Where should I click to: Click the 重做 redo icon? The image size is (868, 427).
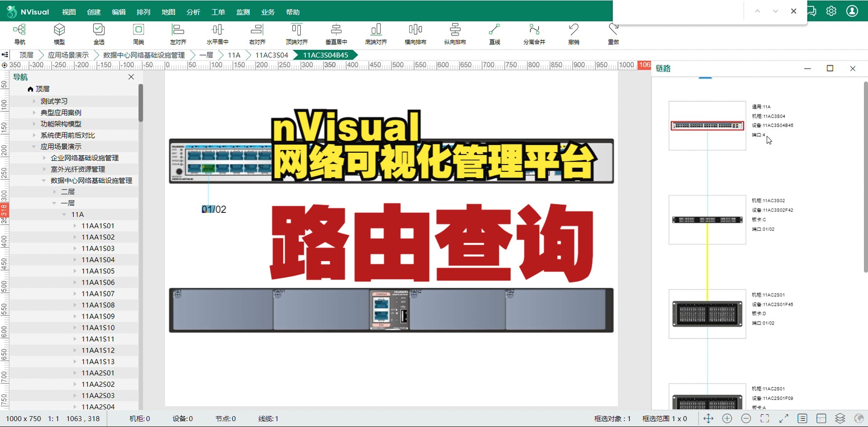[x=613, y=34]
